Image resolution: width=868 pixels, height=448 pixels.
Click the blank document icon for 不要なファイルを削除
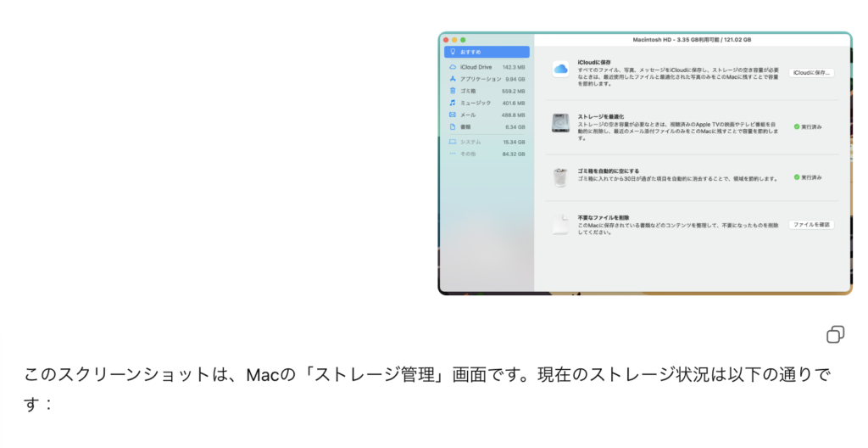560,225
